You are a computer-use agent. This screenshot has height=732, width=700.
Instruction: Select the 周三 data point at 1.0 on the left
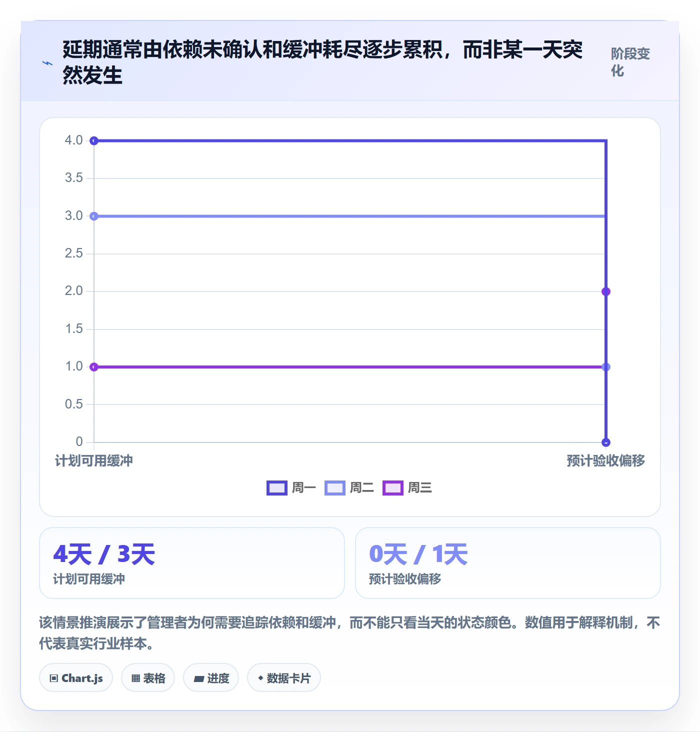click(94, 367)
